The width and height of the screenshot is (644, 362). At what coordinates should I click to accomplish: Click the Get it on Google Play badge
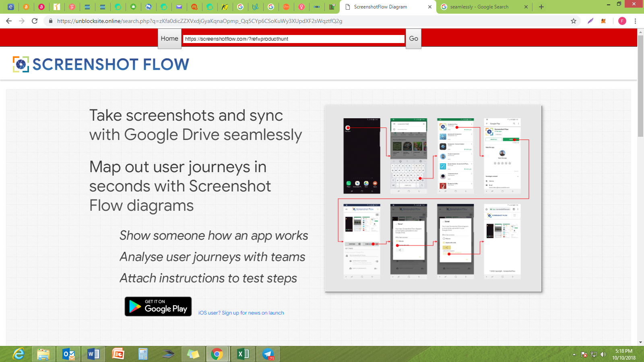tap(158, 306)
